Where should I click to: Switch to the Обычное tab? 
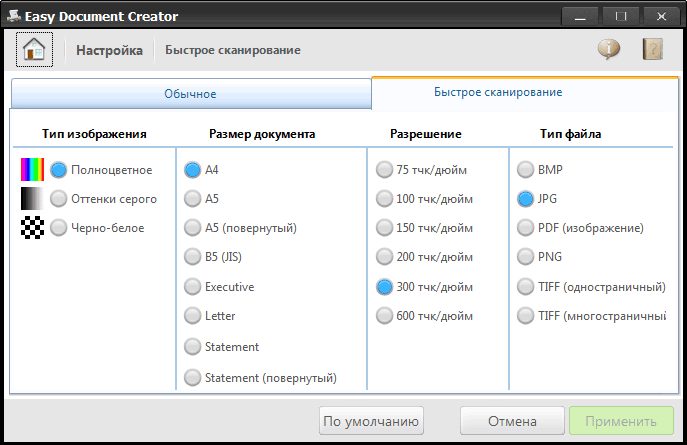pyautogui.click(x=190, y=93)
